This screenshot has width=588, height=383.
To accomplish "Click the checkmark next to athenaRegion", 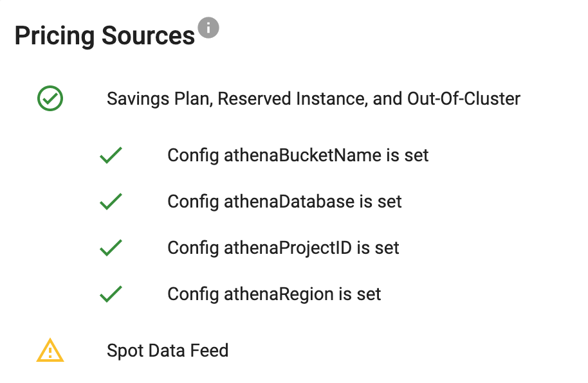I will 111,294.
